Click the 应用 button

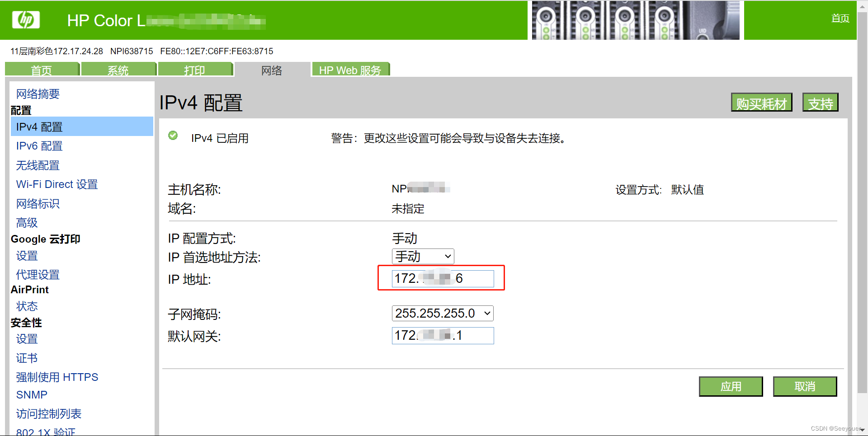click(731, 387)
